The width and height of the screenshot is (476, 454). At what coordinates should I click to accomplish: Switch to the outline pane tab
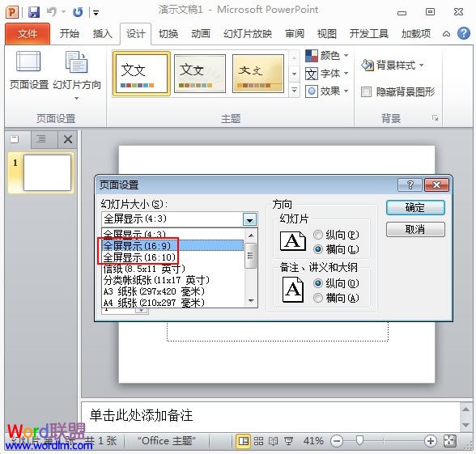[41, 139]
